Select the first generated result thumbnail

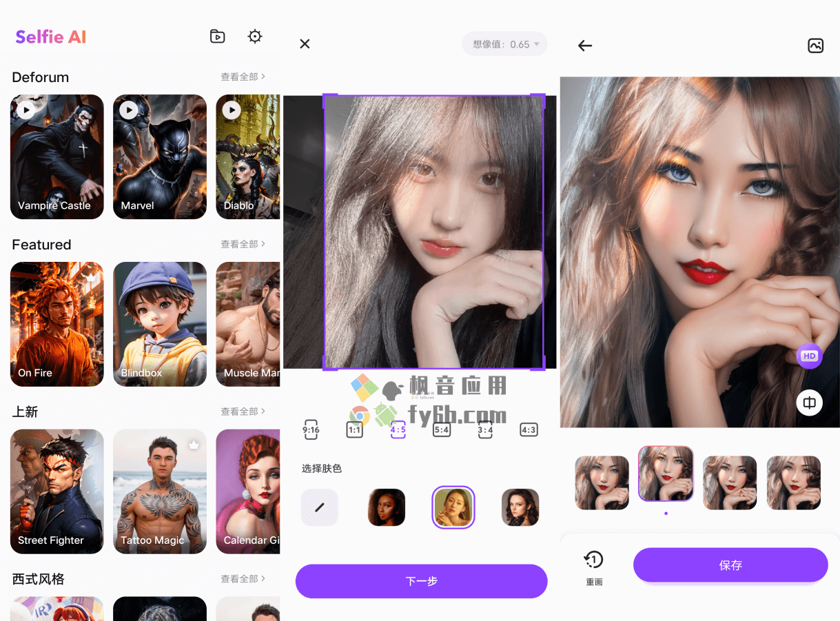(602, 482)
